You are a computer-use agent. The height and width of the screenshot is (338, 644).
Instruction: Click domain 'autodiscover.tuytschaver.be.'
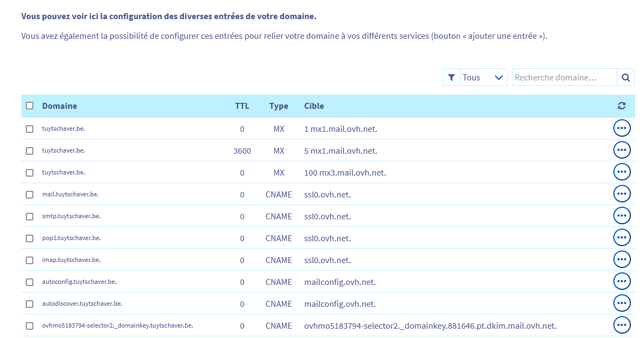click(82, 304)
